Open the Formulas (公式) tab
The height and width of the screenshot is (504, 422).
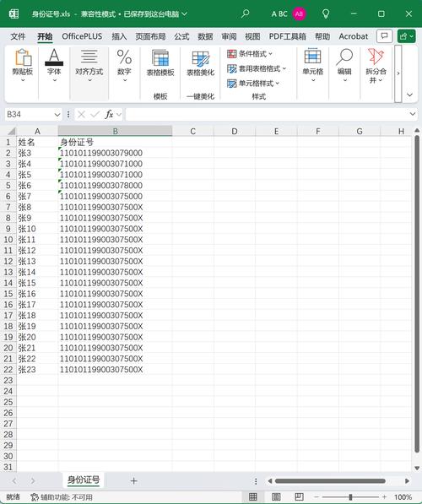coord(181,36)
